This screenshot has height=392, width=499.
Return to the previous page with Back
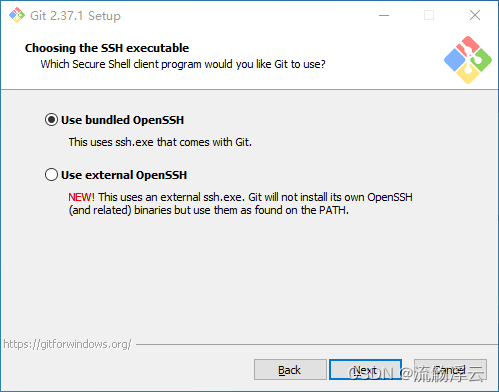[290, 370]
